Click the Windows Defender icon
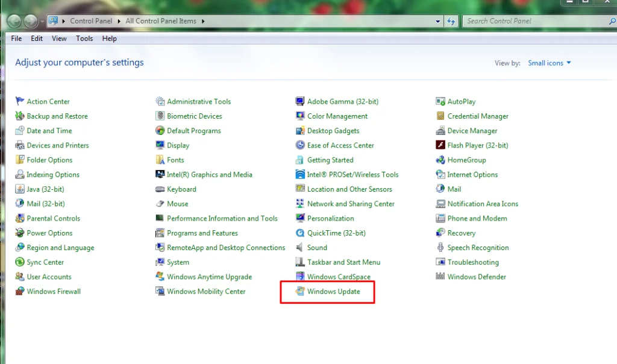The width and height of the screenshot is (617, 364). click(440, 276)
